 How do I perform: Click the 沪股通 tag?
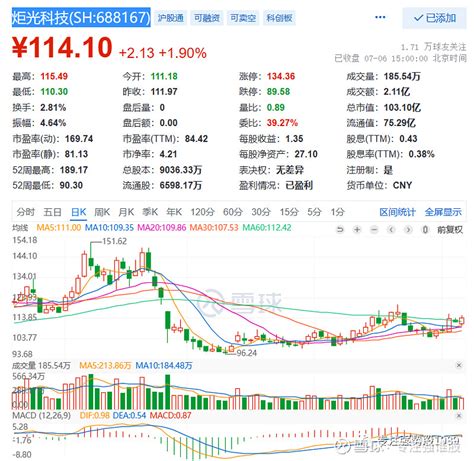pyautogui.click(x=171, y=18)
